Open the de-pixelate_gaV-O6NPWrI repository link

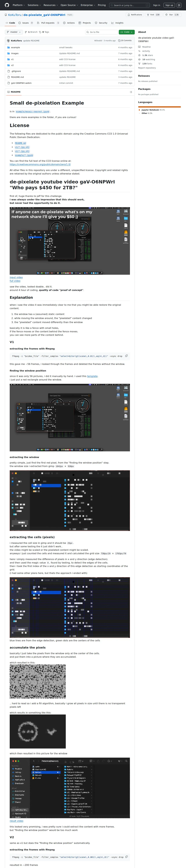[x=44, y=15]
